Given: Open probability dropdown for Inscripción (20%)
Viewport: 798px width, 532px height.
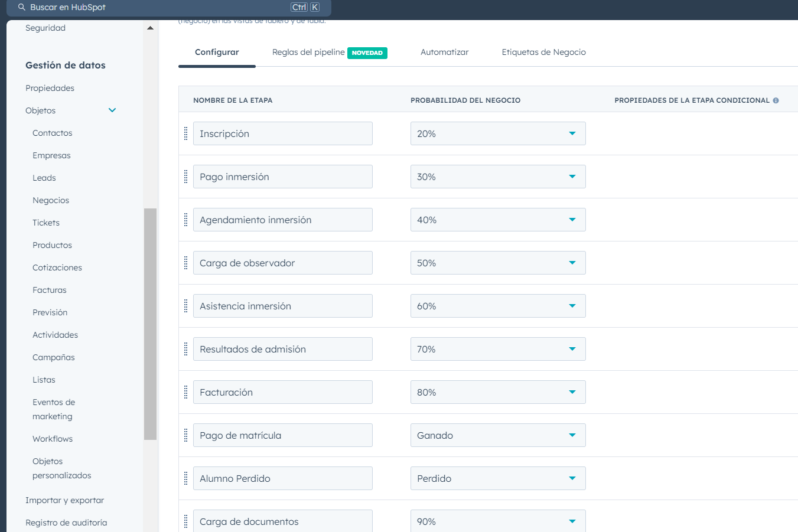Looking at the screenshot, I should pos(498,133).
